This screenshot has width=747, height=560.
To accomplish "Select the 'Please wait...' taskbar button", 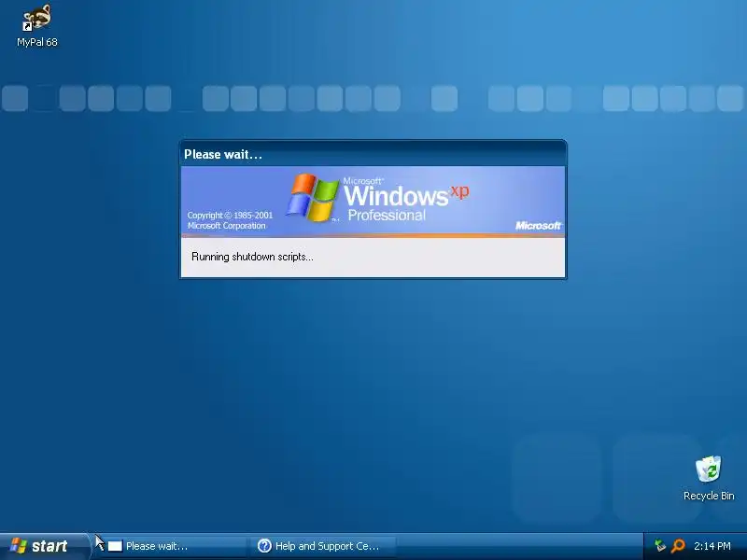I will [x=174, y=546].
